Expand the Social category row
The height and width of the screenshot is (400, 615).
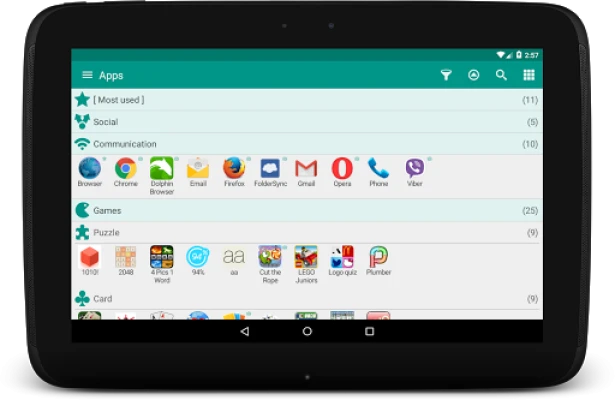pos(307,122)
